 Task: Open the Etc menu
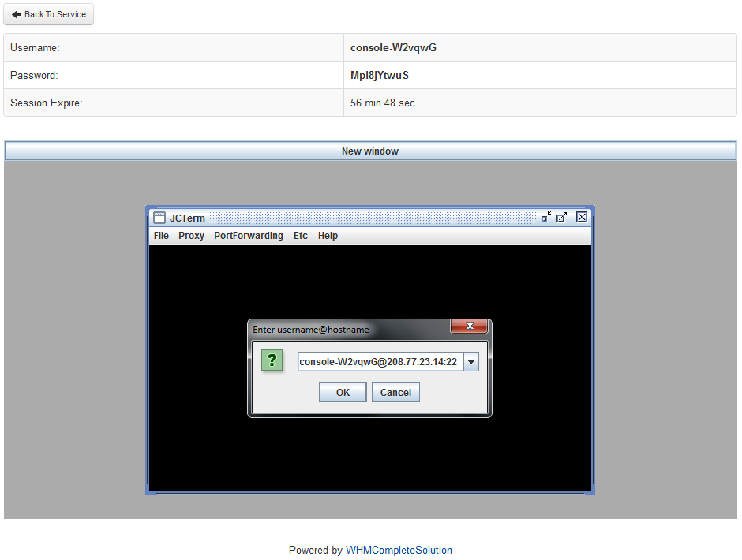point(300,235)
